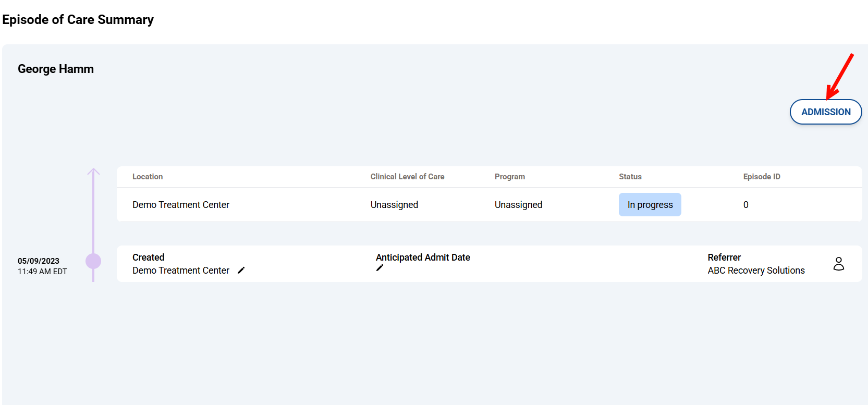Click Unassigned under Clinical Level of Care
The width and height of the screenshot is (868, 405).
click(394, 205)
